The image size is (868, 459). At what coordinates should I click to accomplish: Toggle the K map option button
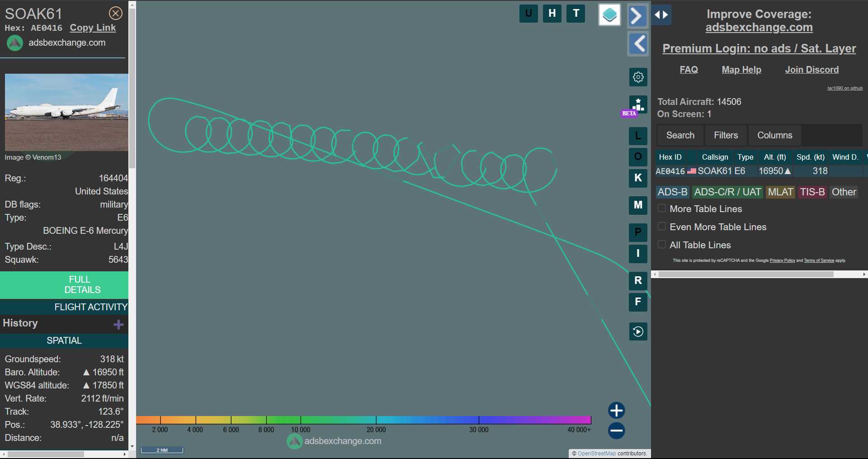(638, 178)
